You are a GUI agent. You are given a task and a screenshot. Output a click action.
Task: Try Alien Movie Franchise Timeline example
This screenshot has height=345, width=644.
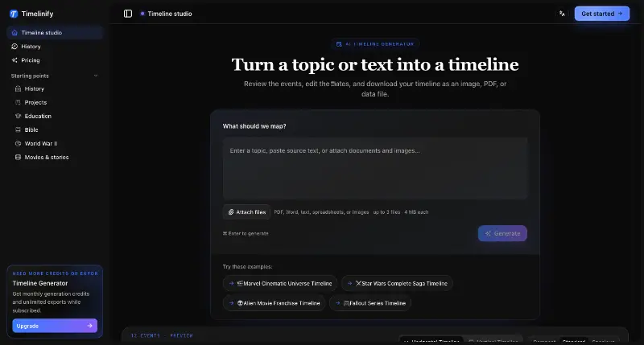tap(274, 303)
